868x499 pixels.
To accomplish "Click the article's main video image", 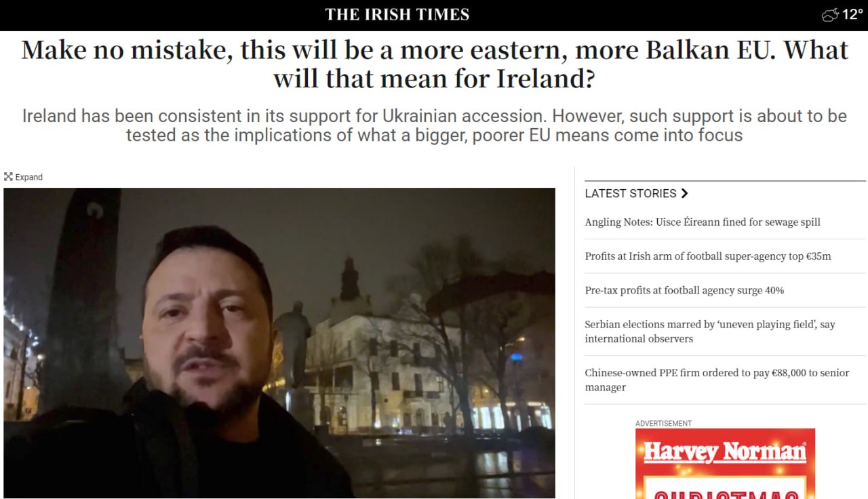I will coord(279,343).
